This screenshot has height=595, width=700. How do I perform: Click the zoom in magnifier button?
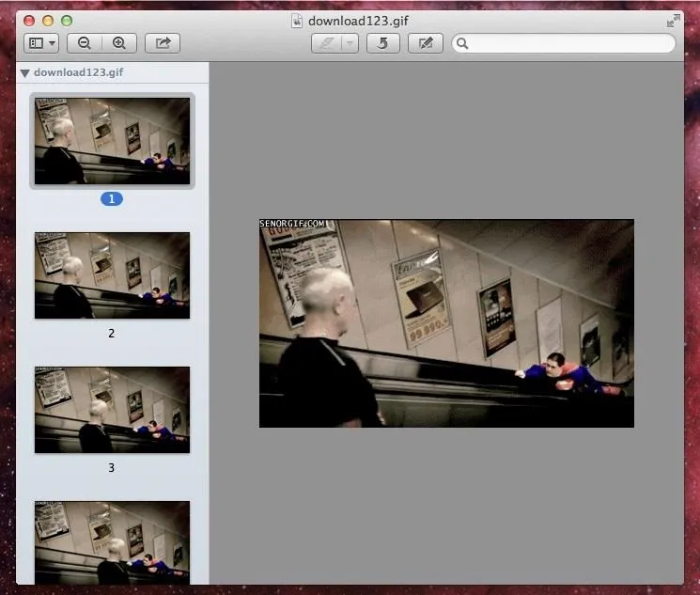click(119, 43)
